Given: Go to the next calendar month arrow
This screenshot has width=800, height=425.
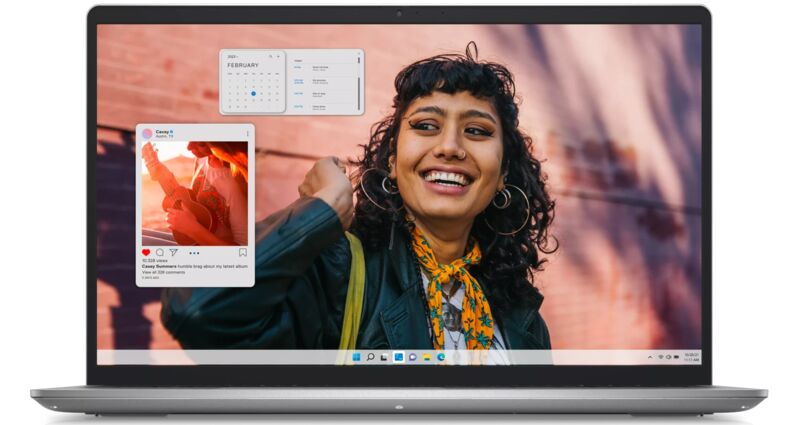Looking at the screenshot, I should 278,57.
